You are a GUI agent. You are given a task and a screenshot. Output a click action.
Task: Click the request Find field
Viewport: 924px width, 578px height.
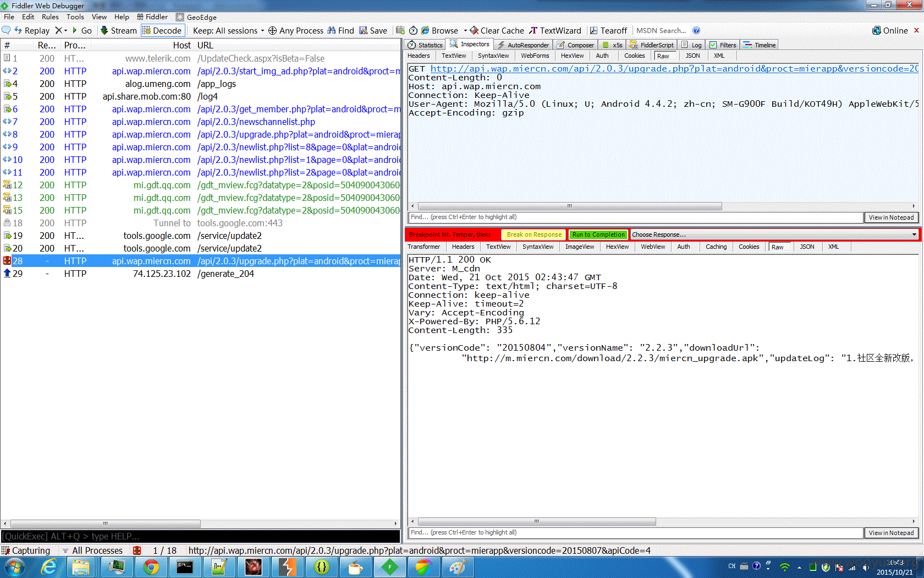point(636,217)
